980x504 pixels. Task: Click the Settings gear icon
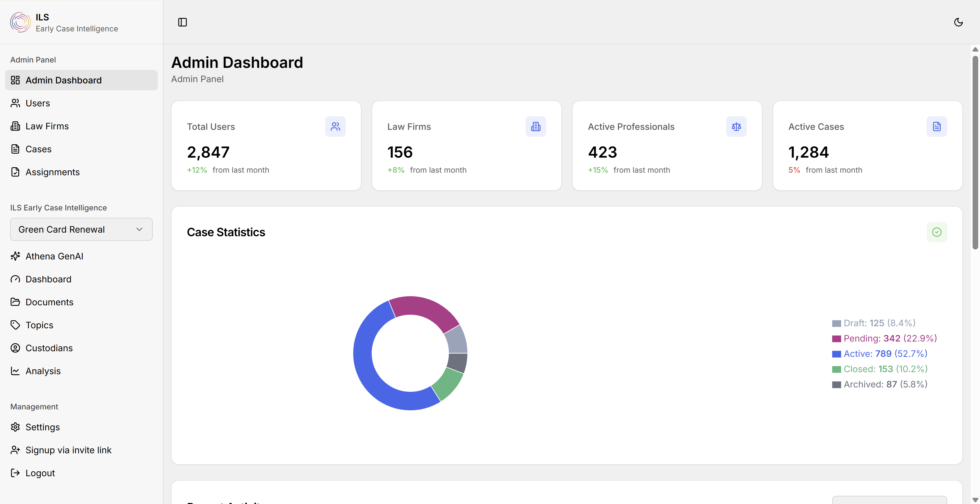tap(15, 427)
